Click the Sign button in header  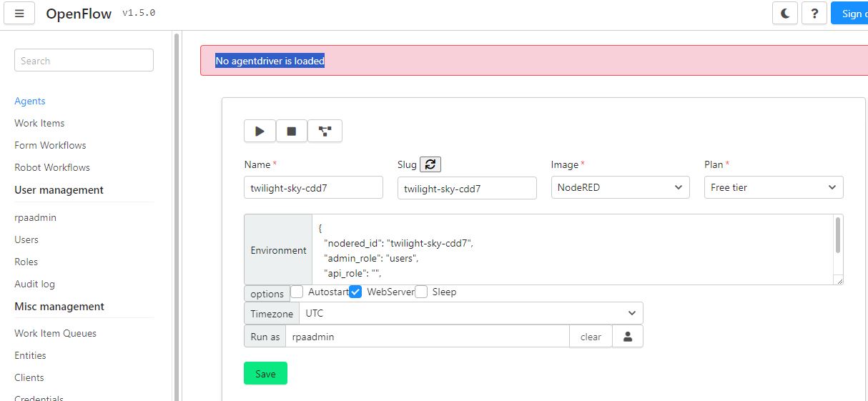(x=849, y=13)
